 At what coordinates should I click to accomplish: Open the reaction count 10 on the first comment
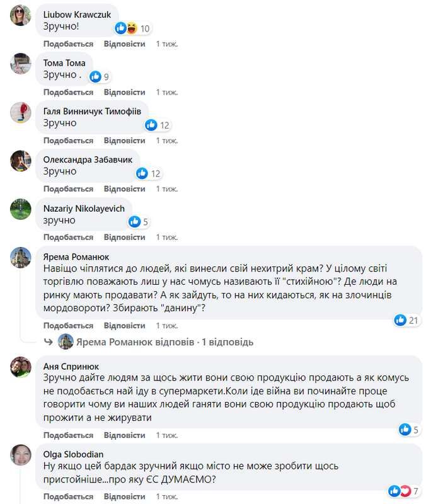[143, 27]
